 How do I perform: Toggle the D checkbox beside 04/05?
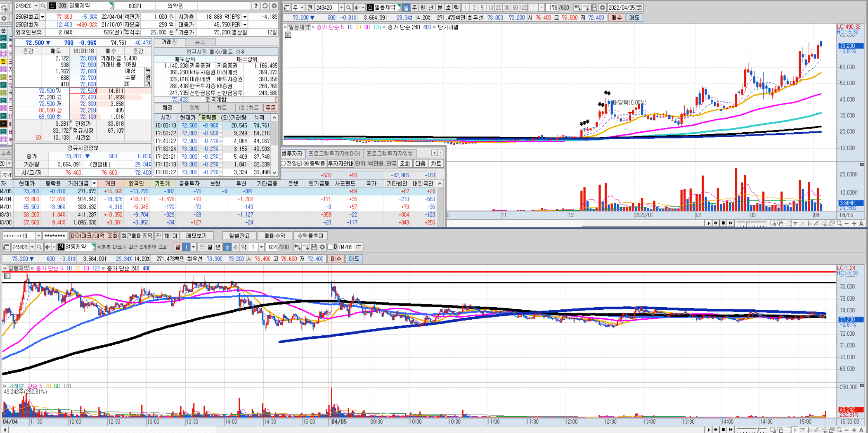[x=330, y=247]
